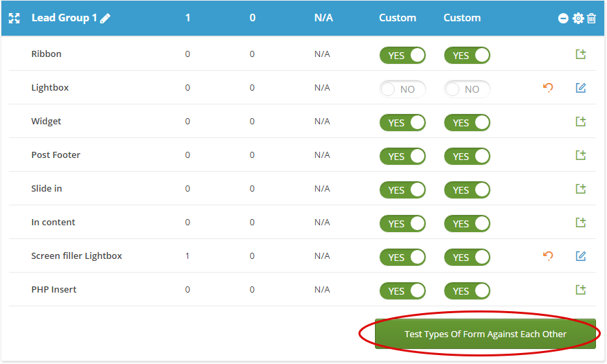The height and width of the screenshot is (364, 607).
Task: Select the In content row label
Action: tap(53, 223)
